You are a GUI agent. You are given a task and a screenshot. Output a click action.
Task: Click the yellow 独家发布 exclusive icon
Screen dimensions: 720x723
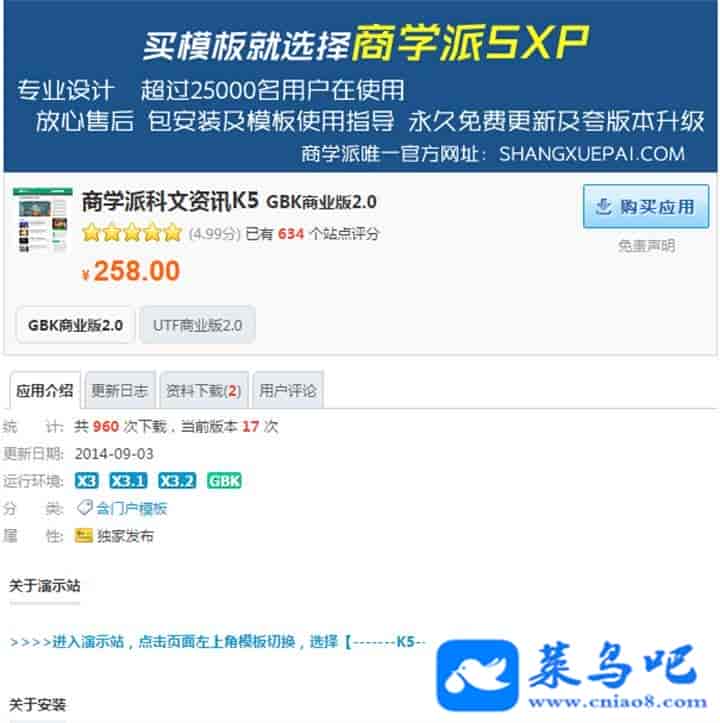[83, 535]
